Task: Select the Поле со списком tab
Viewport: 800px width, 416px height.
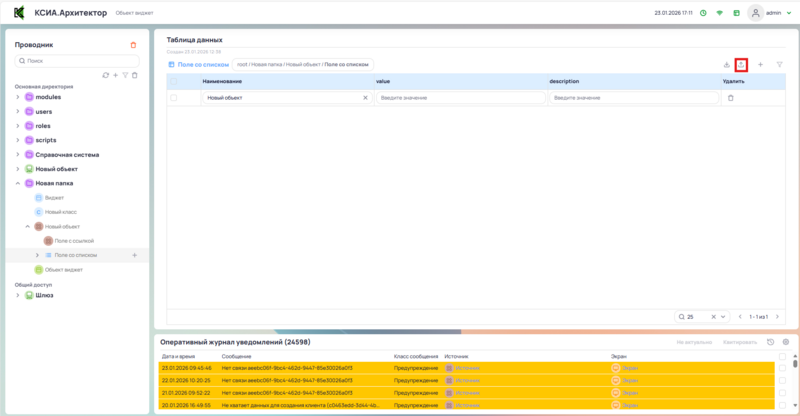Action: [x=198, y=65]
